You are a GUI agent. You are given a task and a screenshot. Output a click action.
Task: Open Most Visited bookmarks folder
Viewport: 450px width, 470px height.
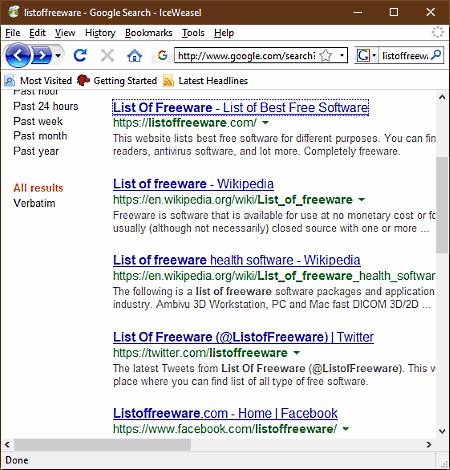38,81
